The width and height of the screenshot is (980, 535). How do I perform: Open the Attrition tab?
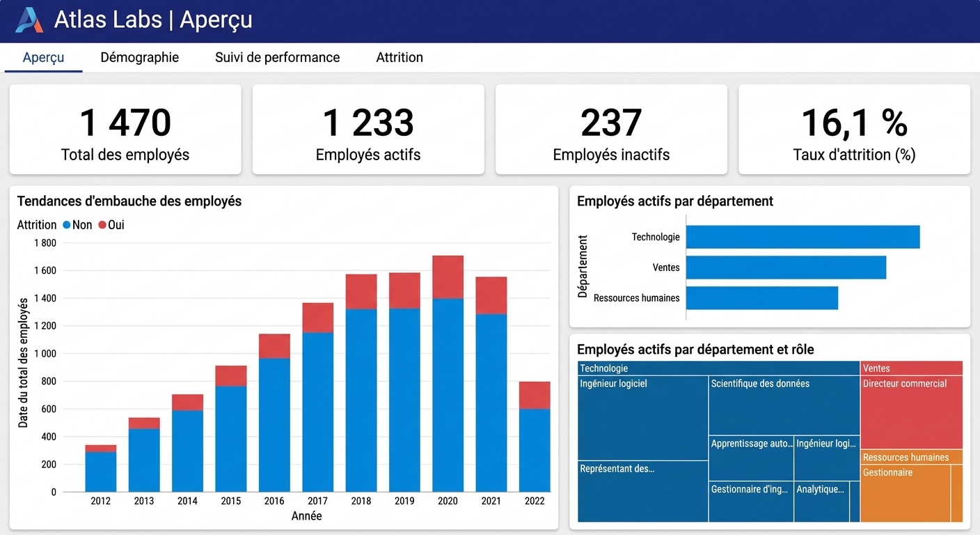400,57
